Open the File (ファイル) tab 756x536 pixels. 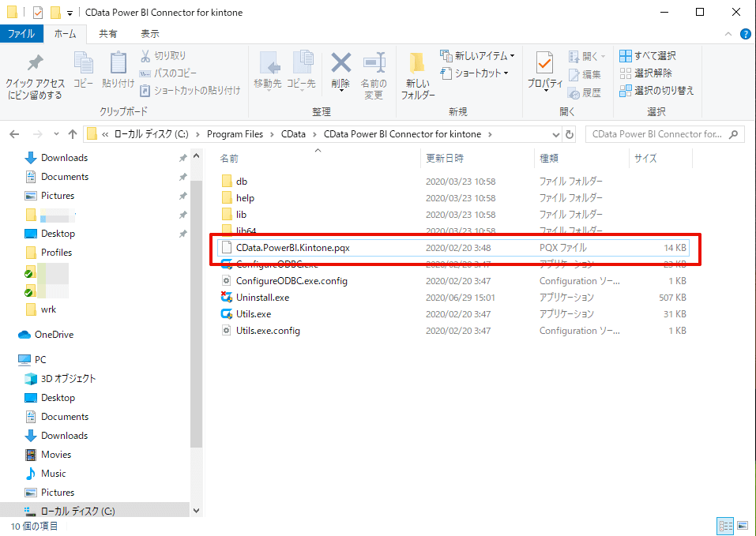click(x=21, y=34)
